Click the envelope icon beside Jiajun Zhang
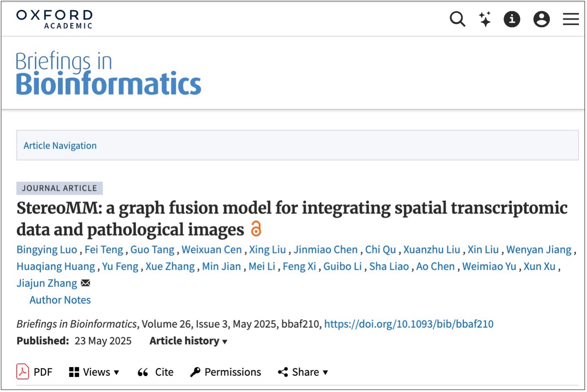The image size is (587, 392). point(86,283)
